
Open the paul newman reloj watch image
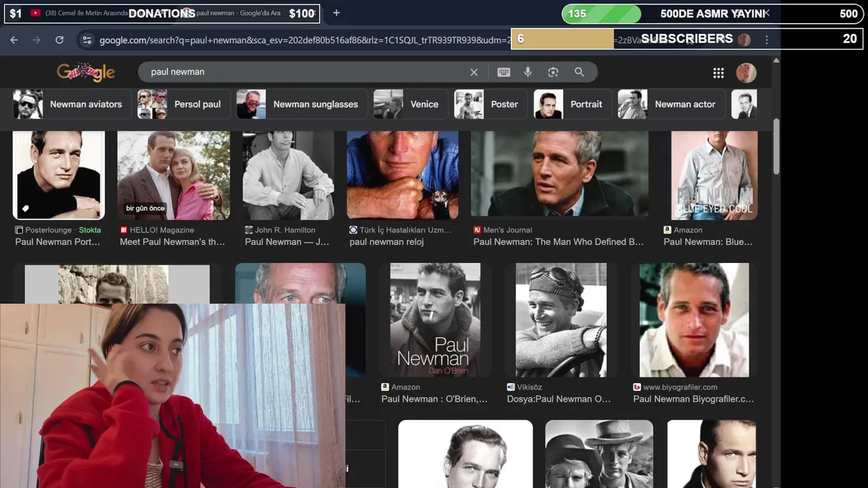coord(403,176)
